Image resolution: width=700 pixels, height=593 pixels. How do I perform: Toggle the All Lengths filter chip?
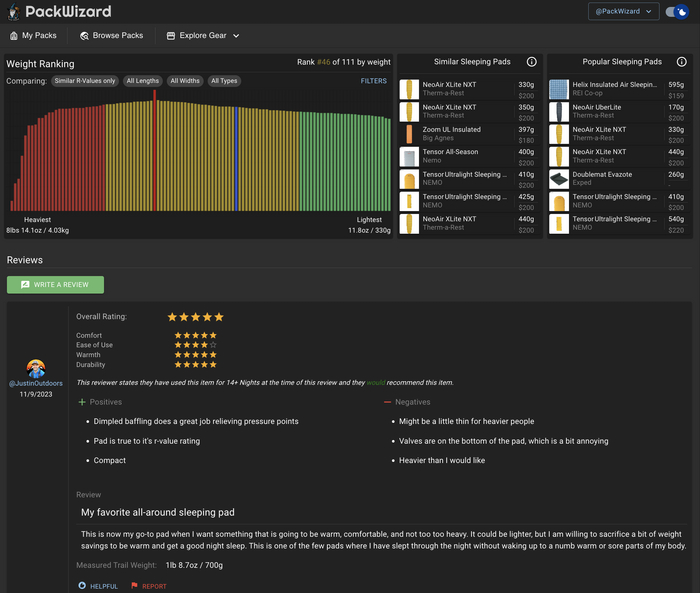tap(142, 81)
